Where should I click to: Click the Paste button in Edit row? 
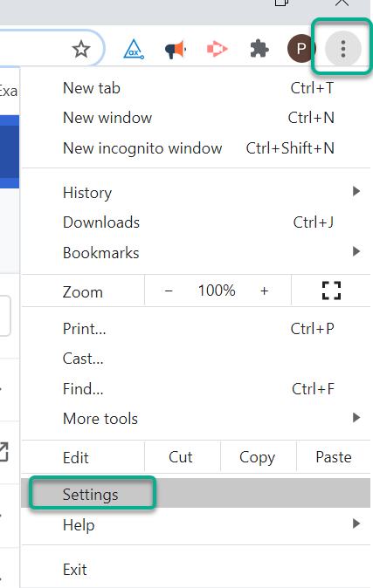tap(334, 457)
